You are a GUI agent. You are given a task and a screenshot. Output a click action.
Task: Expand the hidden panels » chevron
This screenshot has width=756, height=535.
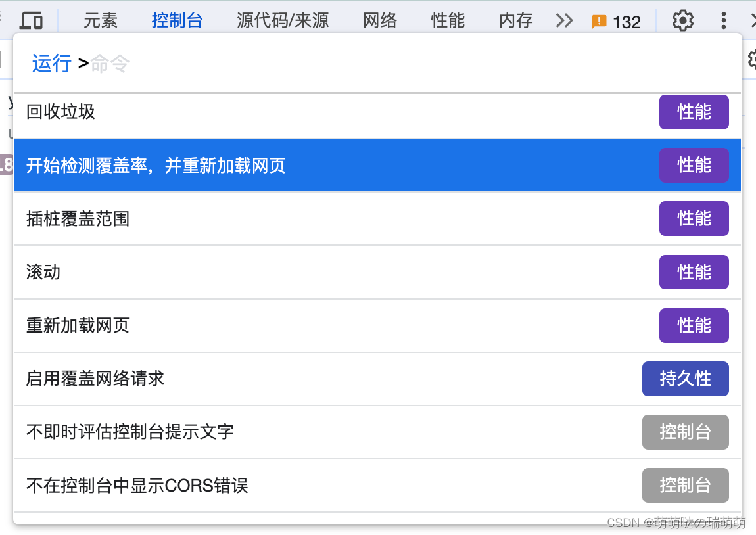pyautogui.click(x=564, y=20)
